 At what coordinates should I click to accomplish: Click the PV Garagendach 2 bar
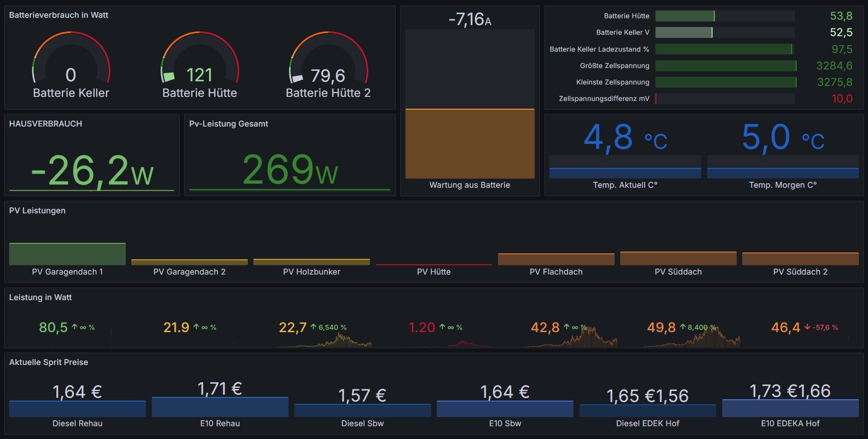[189, 262]
